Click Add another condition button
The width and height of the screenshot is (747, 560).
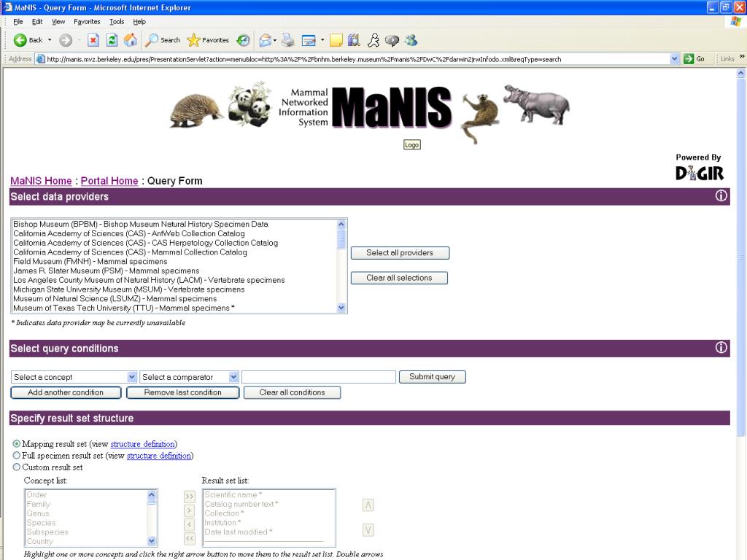(66, 392)
